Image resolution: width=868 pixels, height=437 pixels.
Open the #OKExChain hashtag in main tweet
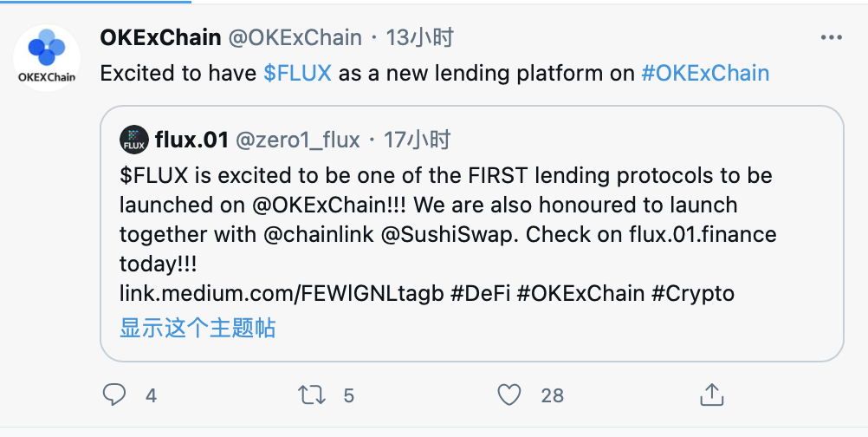(x=705, y=73)
